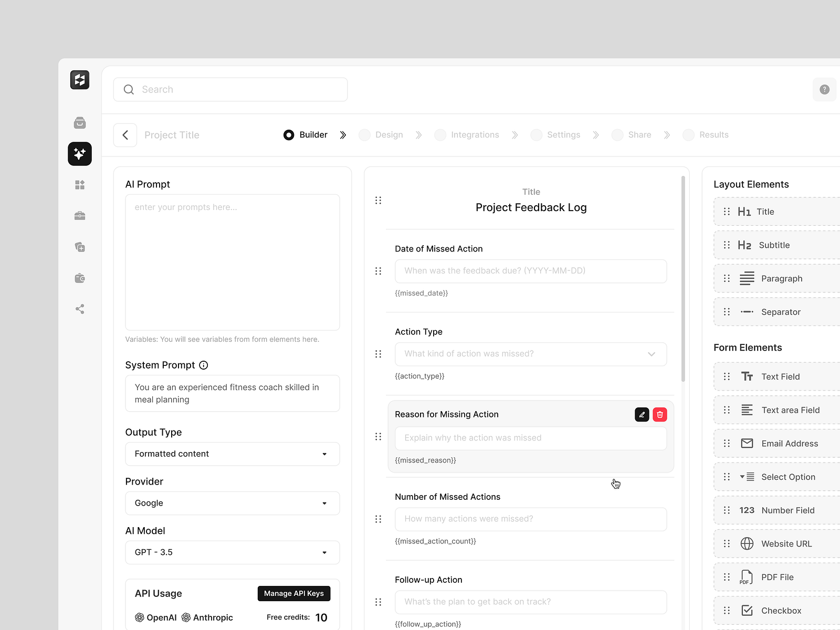Click the help question mark icon top right
This screenshot has width=840, height=630.
click(824, 89)
